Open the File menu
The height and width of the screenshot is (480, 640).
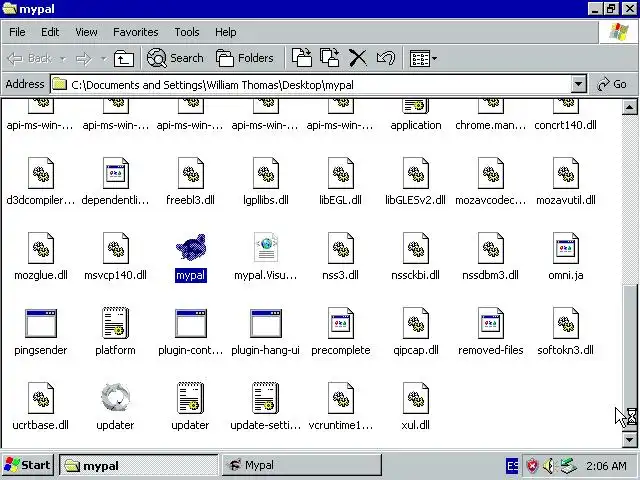pyautogui.click(x=17, y=32)
